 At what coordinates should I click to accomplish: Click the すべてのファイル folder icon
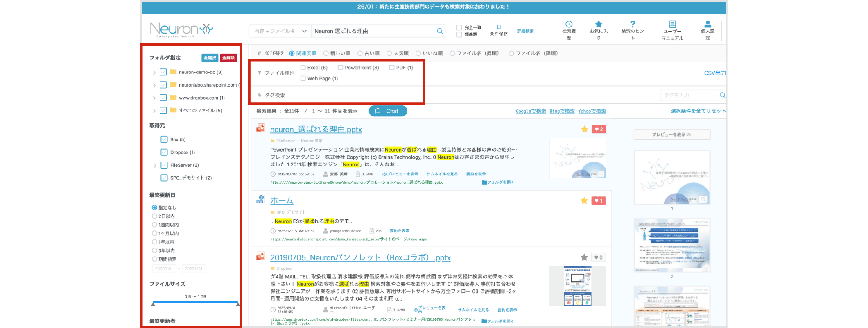173,110
